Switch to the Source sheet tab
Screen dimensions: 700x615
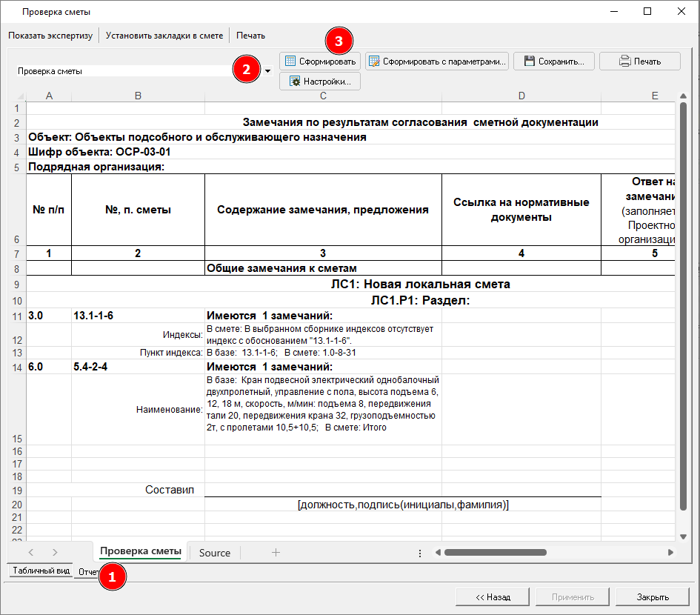coord(215,553)
